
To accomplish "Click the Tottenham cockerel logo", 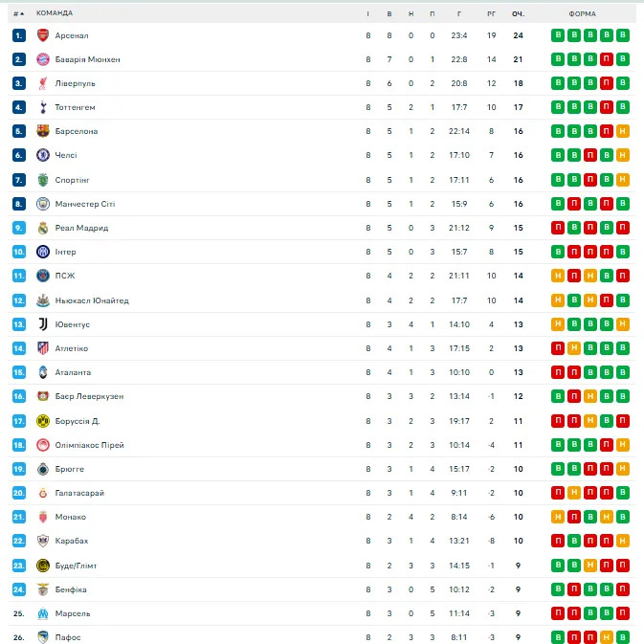I will [42, 107].
